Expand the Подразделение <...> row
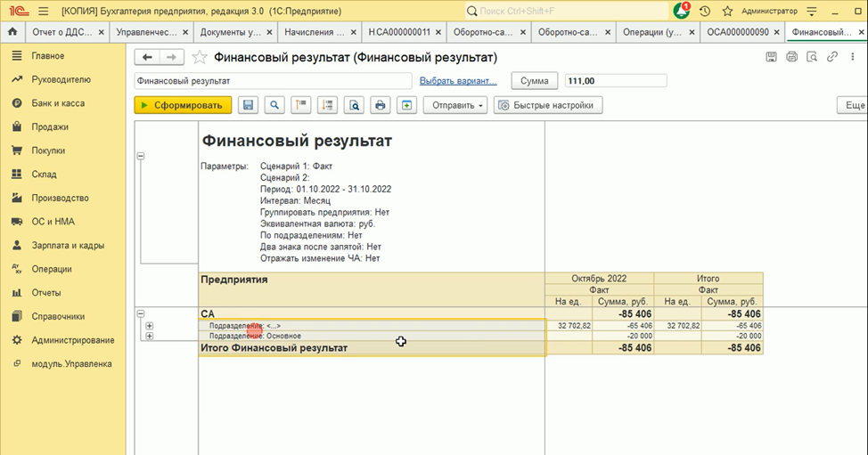868x455 pixels. coord(150,326)
